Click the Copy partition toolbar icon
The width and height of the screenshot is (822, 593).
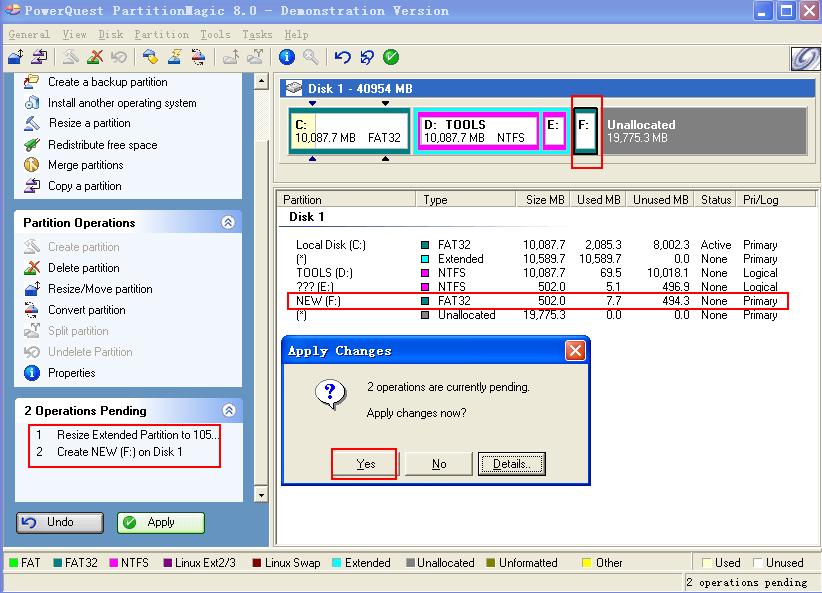click(39, 57)
